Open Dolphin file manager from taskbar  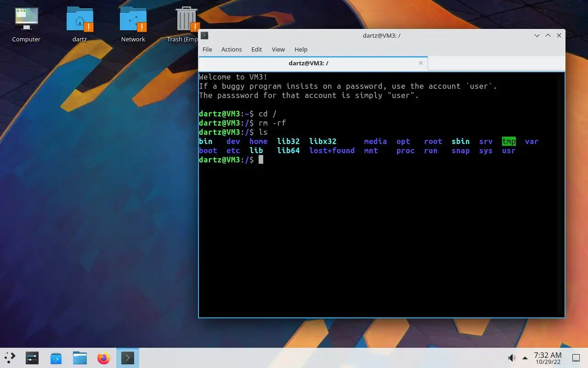click(80, 358)
